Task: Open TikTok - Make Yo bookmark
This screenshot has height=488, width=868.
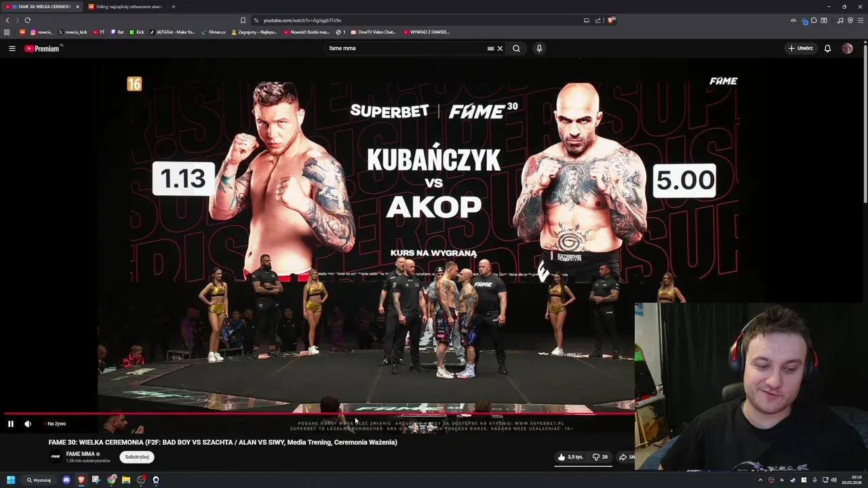Action: pyautogui.click(x=172, y=32)
